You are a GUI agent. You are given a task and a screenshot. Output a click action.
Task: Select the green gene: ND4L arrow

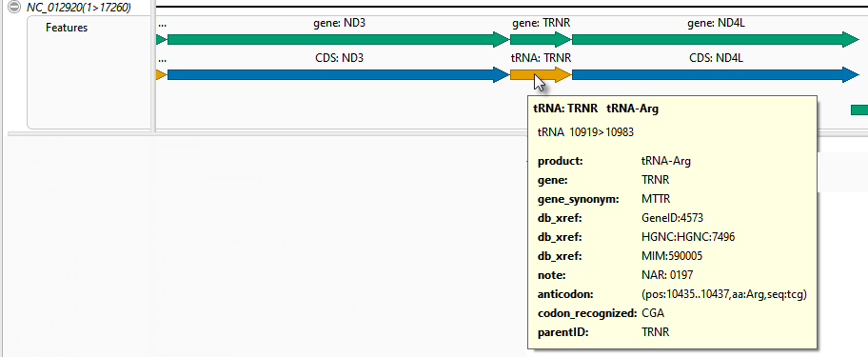pyautogui.click(x=716, y=39)
